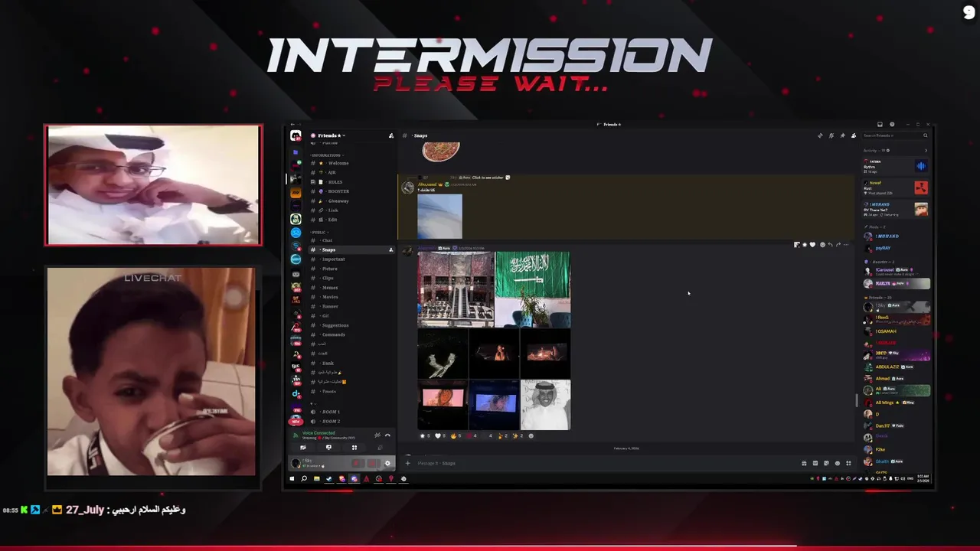Click create invite icon on Snaps channel
The image size is (980, 551).
(390, 249)
